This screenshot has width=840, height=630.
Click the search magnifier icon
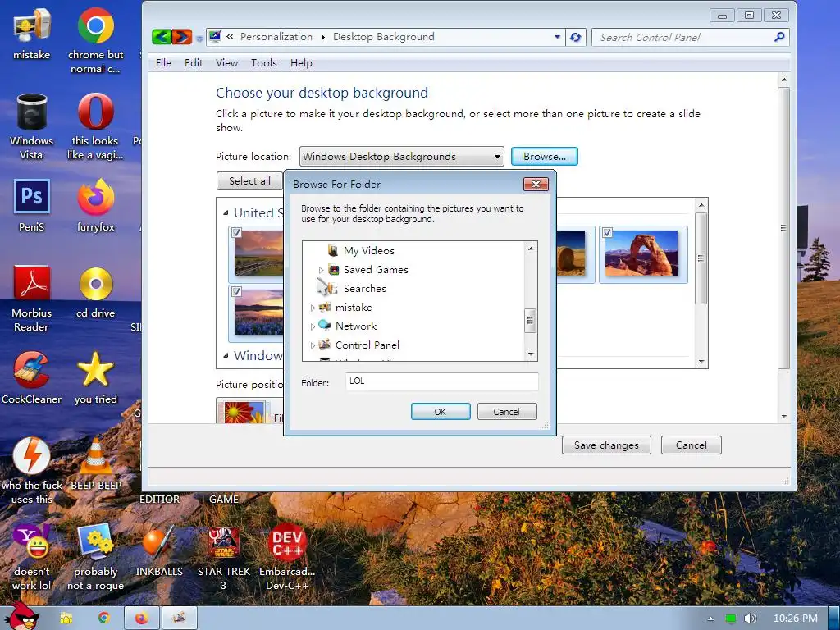(779, 37)
